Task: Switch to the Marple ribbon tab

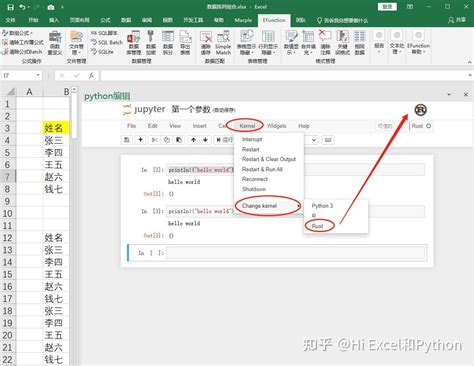Action: [x=243, y=20]
